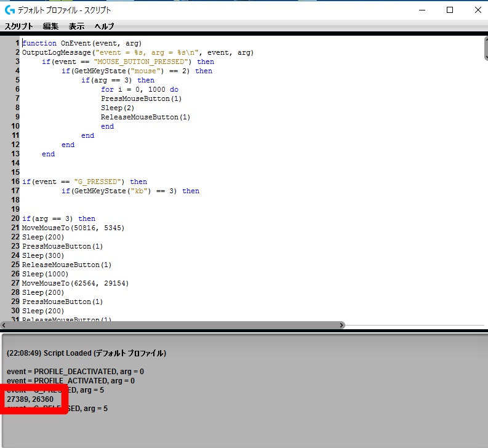This screenshot has width=488, height=448.
Task: Close the script editor window
Action: (x=478, y=10)
